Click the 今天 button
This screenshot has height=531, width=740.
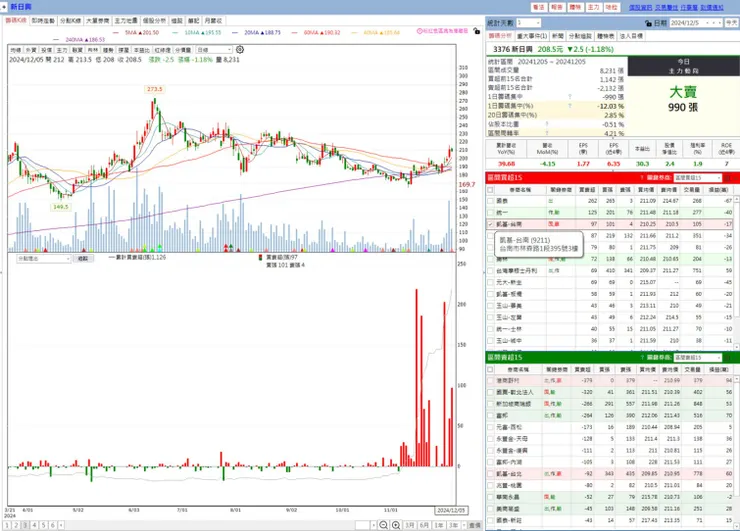[732, 23]
